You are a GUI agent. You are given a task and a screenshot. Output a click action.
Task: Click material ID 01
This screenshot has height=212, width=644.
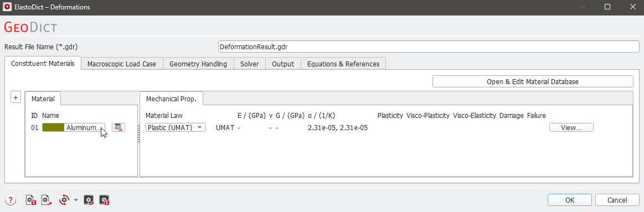coord(35,128)
